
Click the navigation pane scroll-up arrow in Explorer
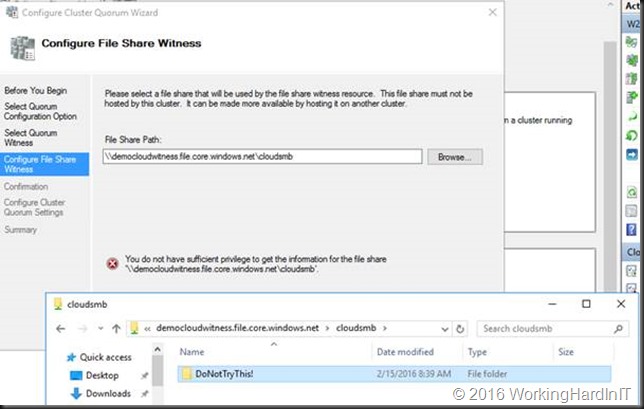(157, 350)
